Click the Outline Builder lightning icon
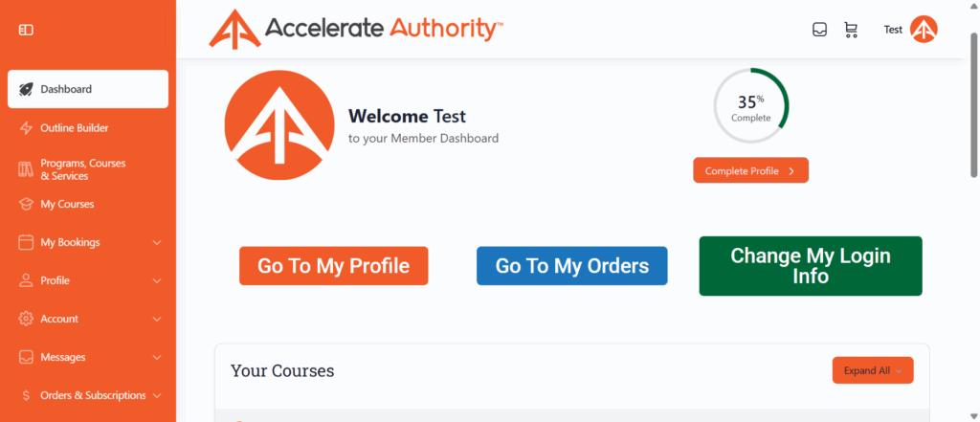980x422 pixels. pyautogui.click(x=26, y=128)
